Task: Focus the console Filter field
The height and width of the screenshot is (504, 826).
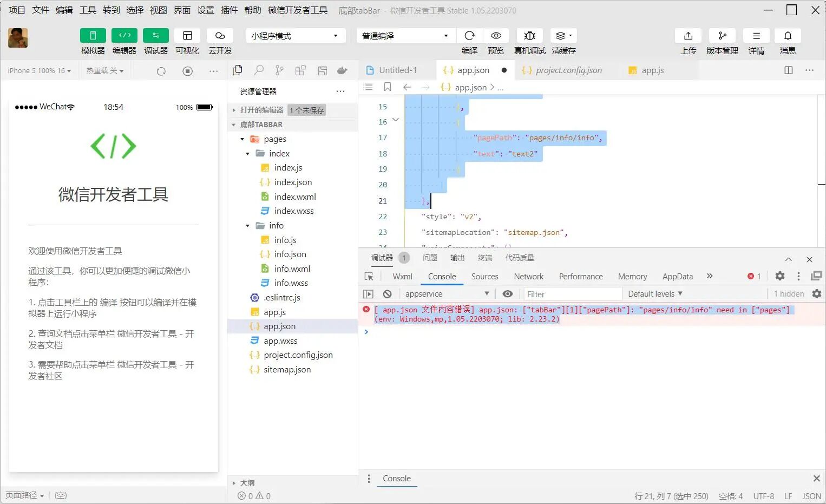Action: point(573,294)
